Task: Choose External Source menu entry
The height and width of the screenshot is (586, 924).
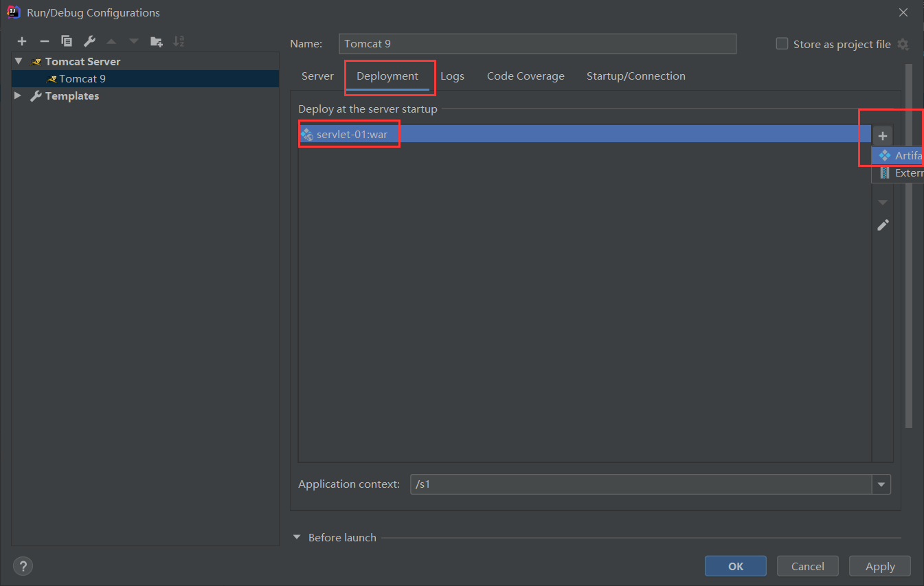Action: (899, 173)
